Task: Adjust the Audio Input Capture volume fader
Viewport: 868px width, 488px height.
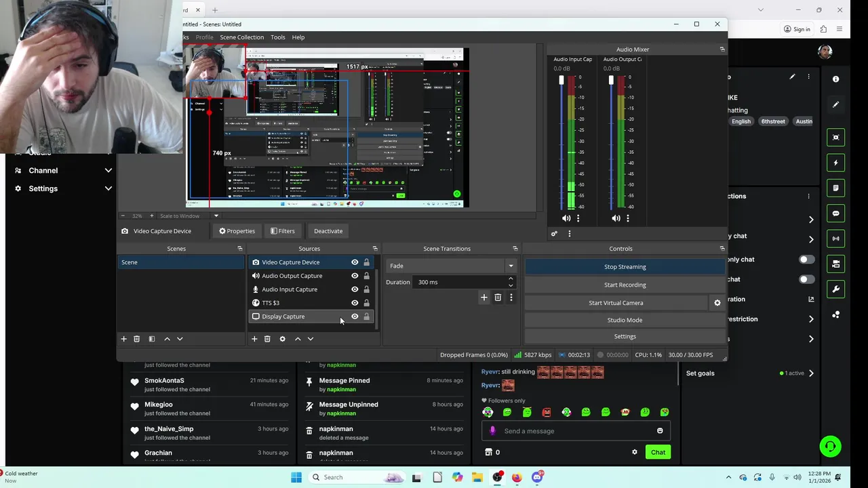Action: 561,81
